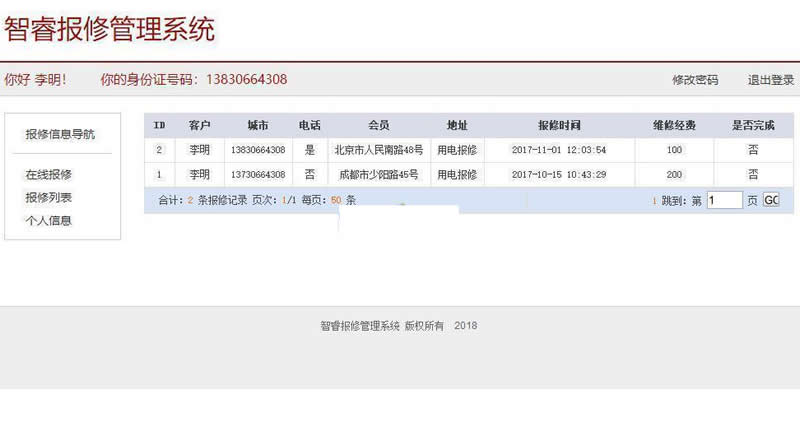
Task: Click the 维修经费 column header
Action: click(674, 126)
